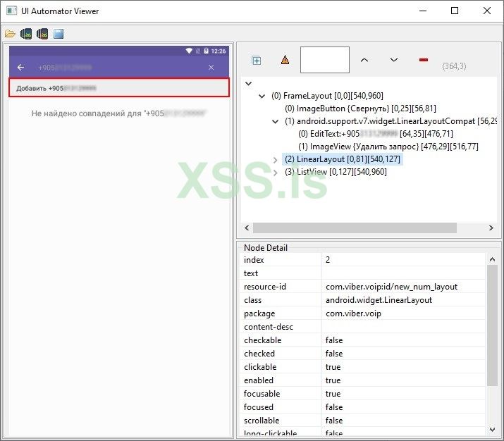The width and height of the screenshot is (504, 441).
Task: Click the red minus clear search icon
Action: pyautogui.click(x=424, y=60)
